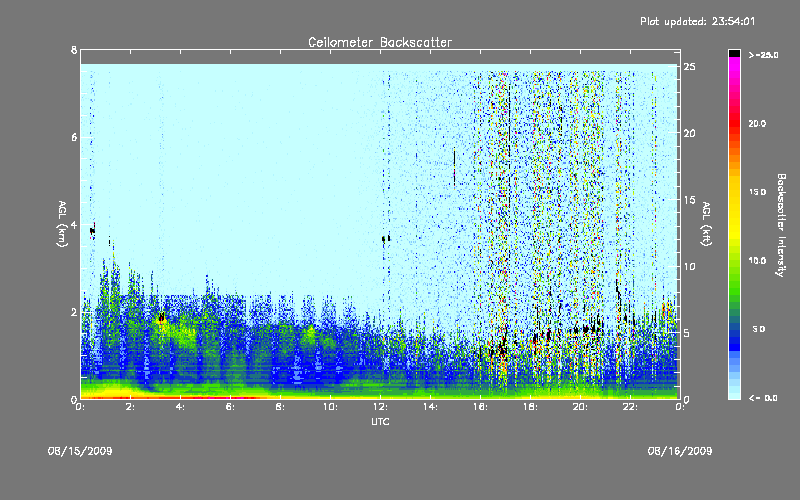
Task: Click the '8' km tick on left axis
Action: (74, 50)
